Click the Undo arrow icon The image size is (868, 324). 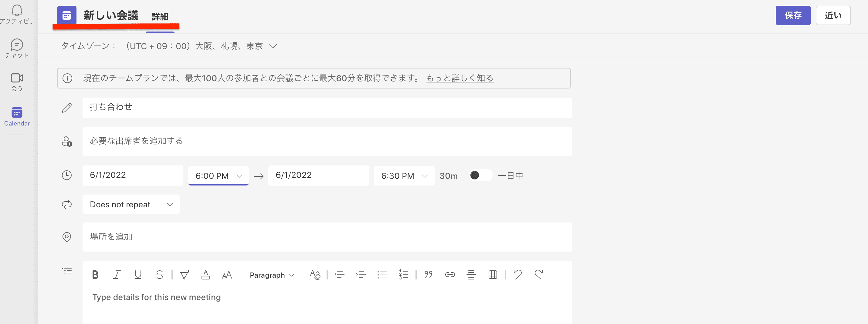[x=517, y=275]
